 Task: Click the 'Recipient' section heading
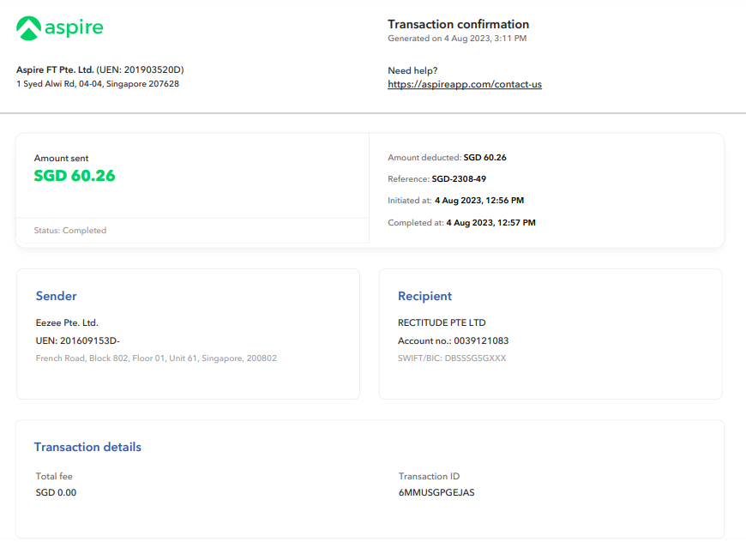click(x=424, y=296)
